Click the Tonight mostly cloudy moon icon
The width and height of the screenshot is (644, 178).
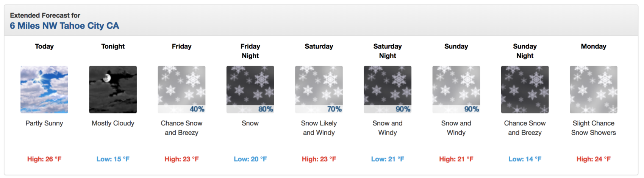point(113,90)
